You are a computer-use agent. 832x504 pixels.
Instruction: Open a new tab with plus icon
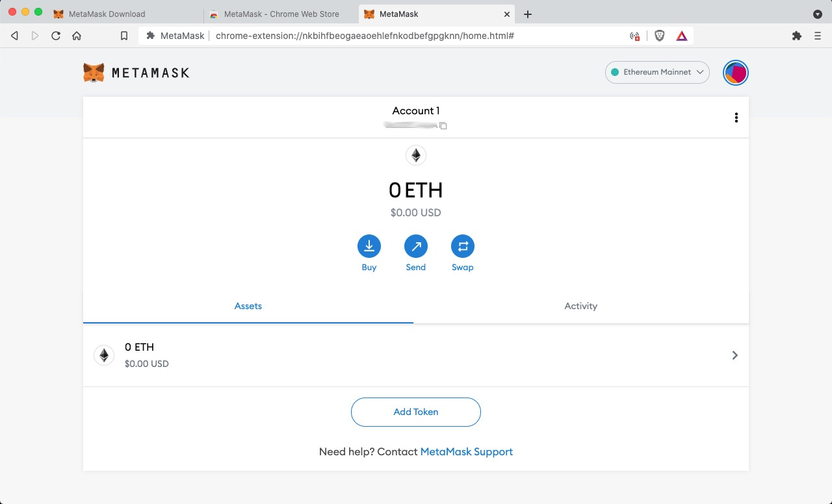point(528,14)
